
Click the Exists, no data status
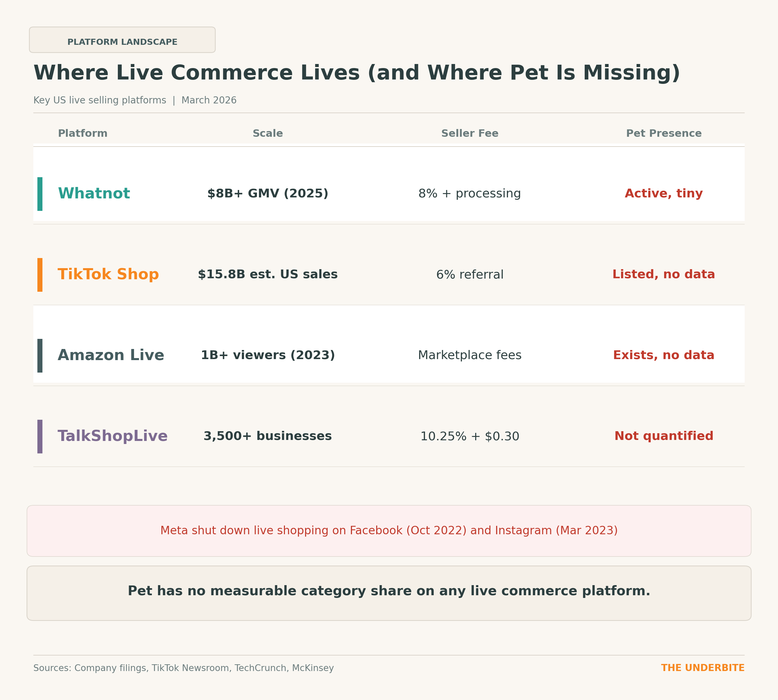(x=664, y=355)
